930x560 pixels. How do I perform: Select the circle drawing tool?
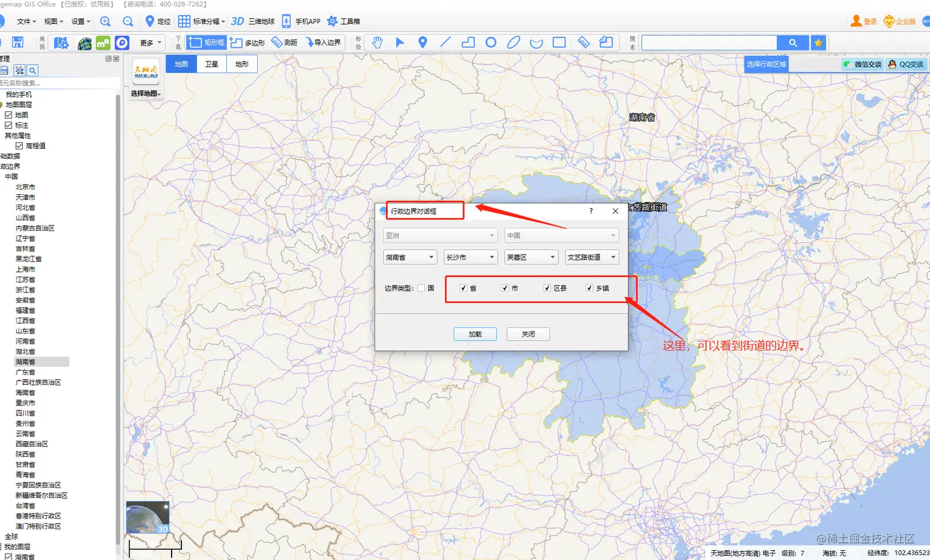(x=491, y=42)
